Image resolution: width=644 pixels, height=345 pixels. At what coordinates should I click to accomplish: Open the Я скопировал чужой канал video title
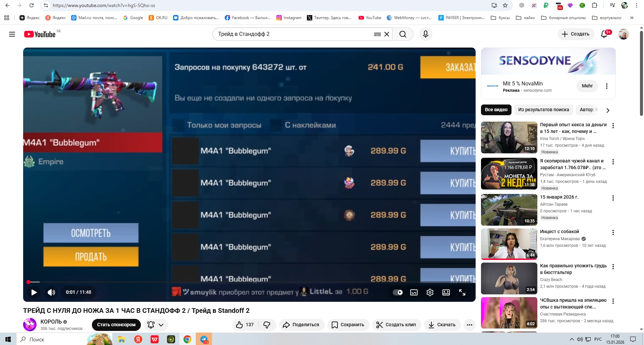click(x=573, y=164)
